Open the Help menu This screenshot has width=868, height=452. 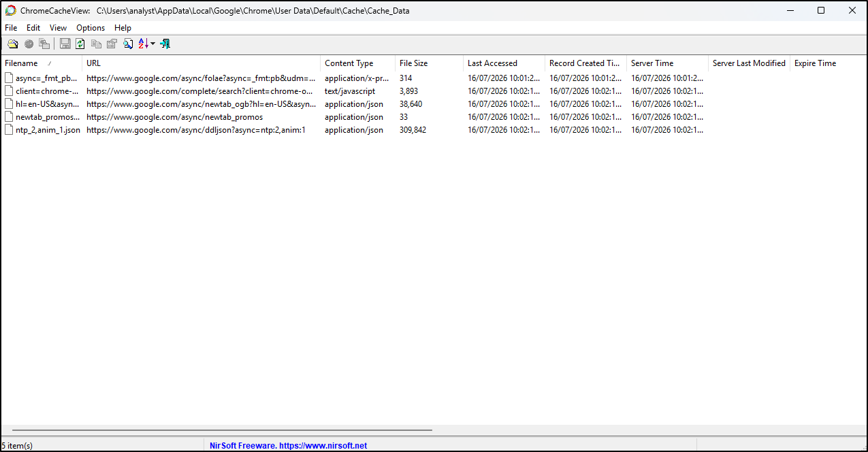(x=123, y=28)
